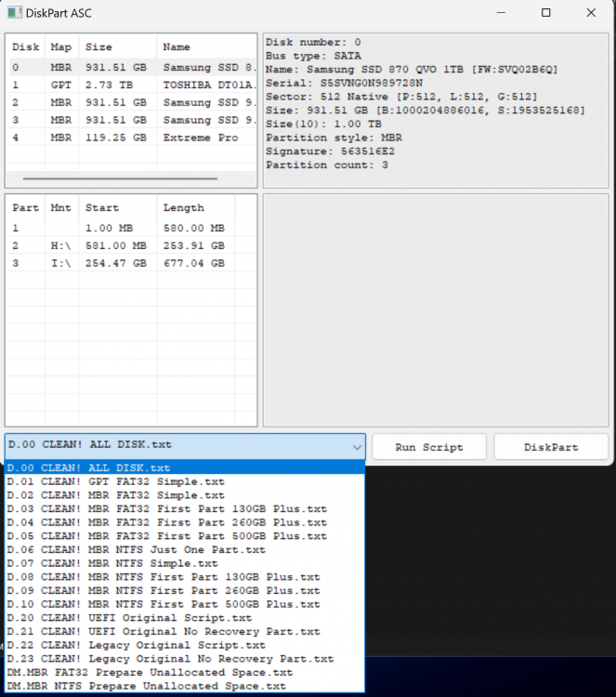Expand the script selection combo box arrow
616x697 pixels.
[357, 447]
